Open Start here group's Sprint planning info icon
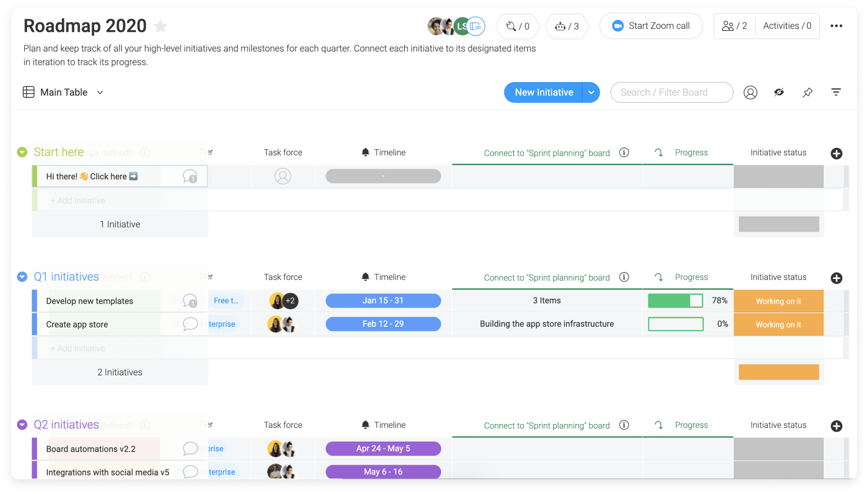This screenshot has height=494, width=868. click(624, 152)
